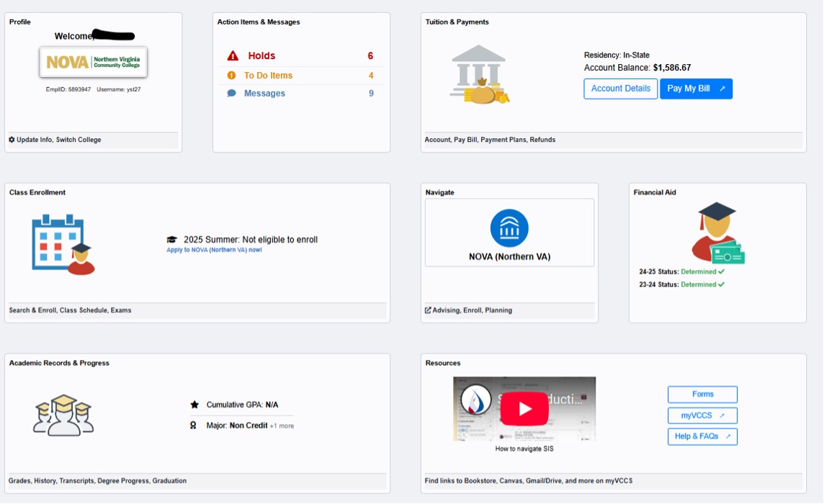This screenshot has width=824, height=504.
Task: Open the Forms button in Resources
Action: (702, 395)
